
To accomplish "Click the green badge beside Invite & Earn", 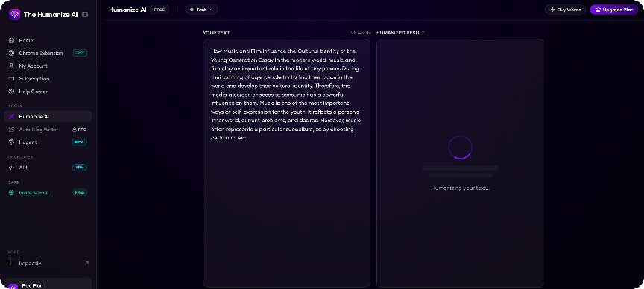I will [x=80, y=192].
